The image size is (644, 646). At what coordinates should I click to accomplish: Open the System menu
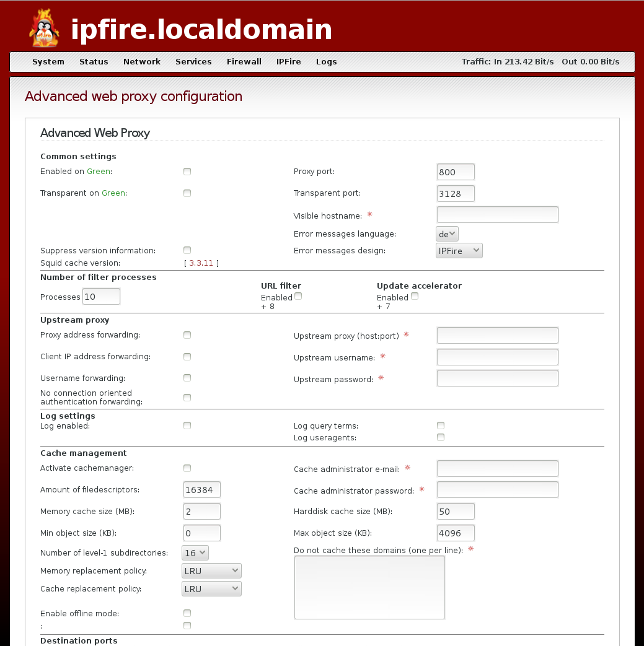pos(48,62)
